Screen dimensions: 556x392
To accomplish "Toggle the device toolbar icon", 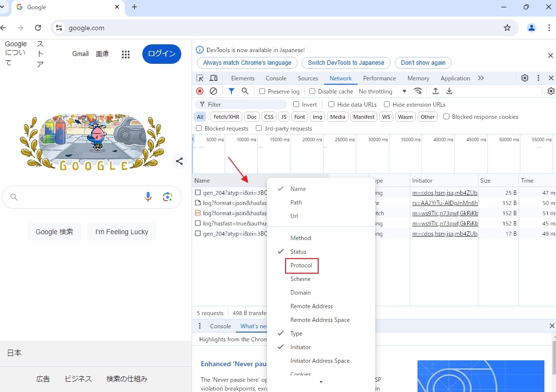I will [x=213, y=78].
